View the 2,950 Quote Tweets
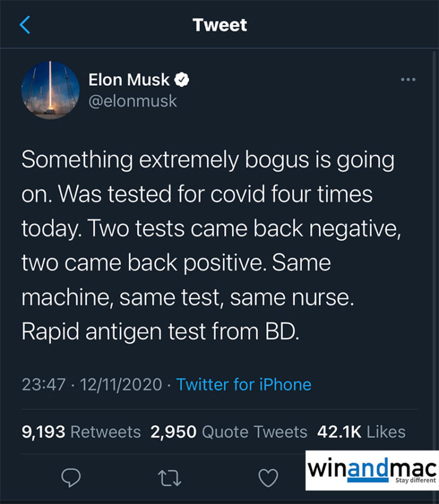 pos(228,431)
